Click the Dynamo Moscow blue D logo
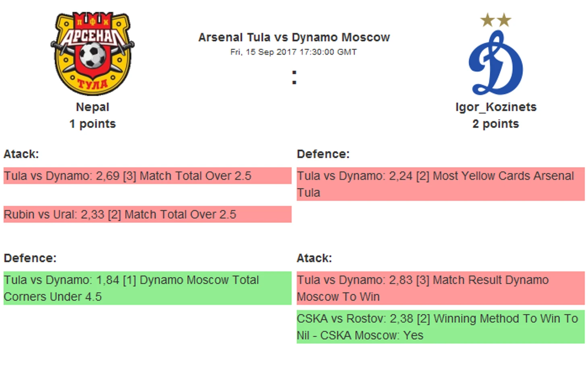This screenshot has height=386, width=588. 496,64
